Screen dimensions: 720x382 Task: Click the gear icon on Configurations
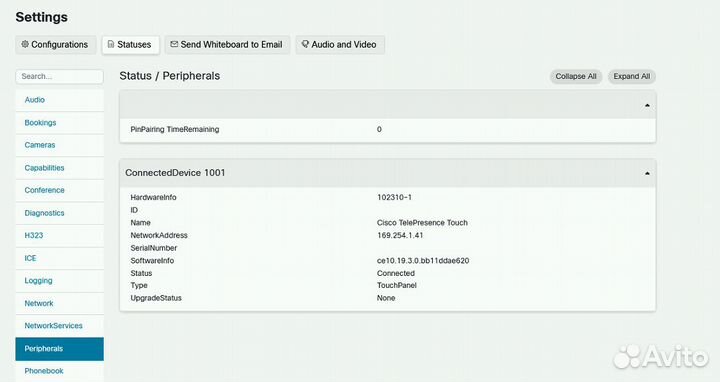pyautogui.click(x=25, y=45)
